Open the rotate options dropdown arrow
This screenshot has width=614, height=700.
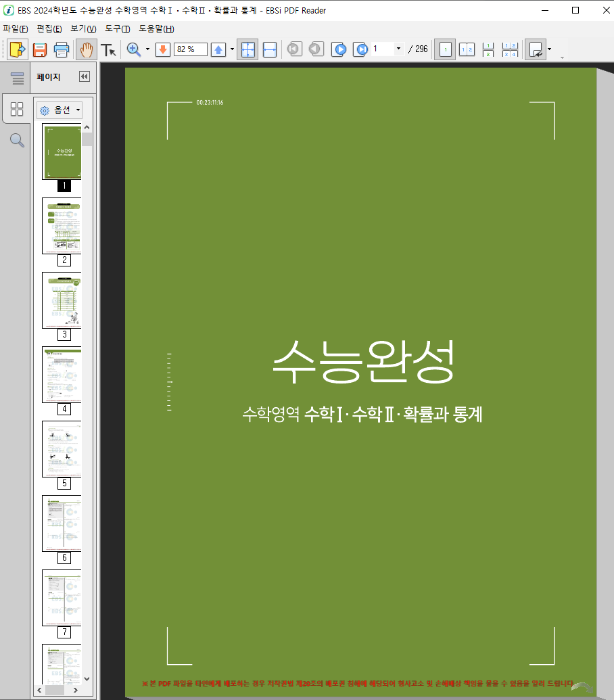point(549,49)
